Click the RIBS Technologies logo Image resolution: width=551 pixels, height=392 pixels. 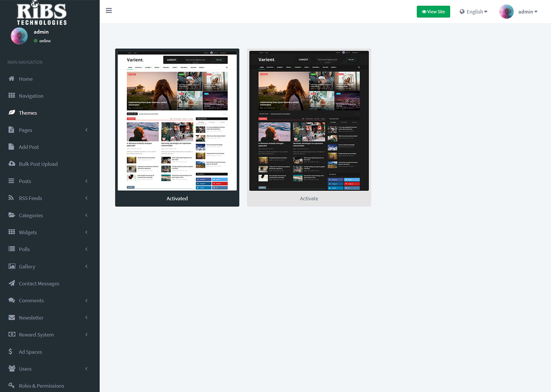click(42, 14)
